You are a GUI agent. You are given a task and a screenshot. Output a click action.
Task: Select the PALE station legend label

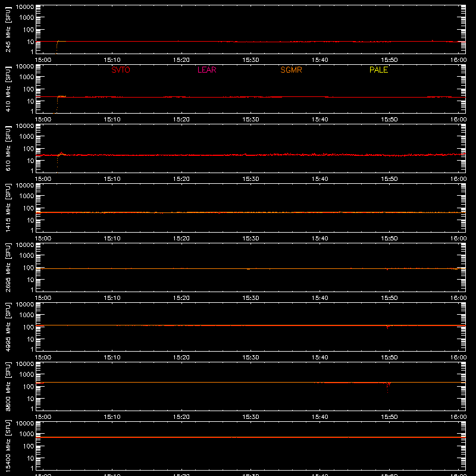[x=378, y=70]
